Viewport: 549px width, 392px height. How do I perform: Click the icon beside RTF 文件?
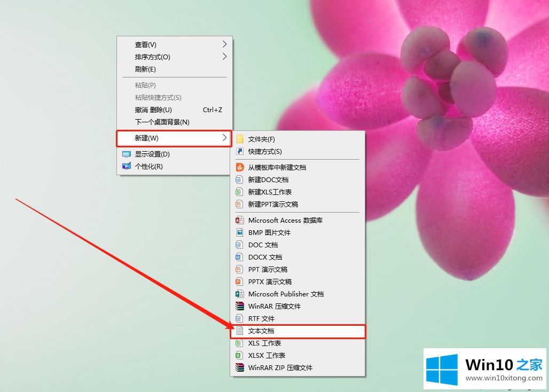point(239,318)
